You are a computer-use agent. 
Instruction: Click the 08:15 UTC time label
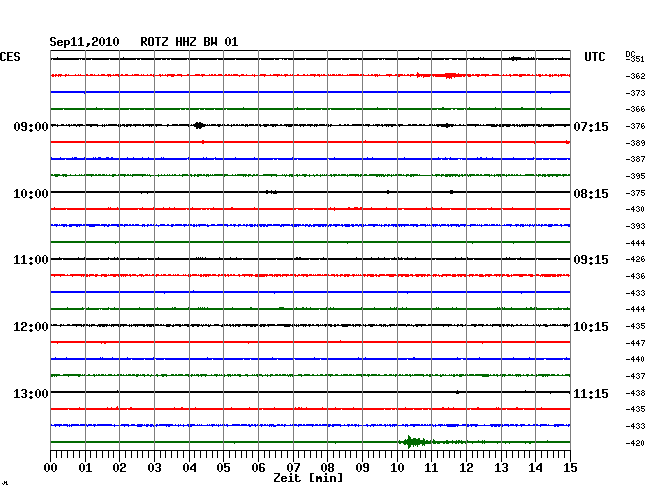(x=591, y=194)
